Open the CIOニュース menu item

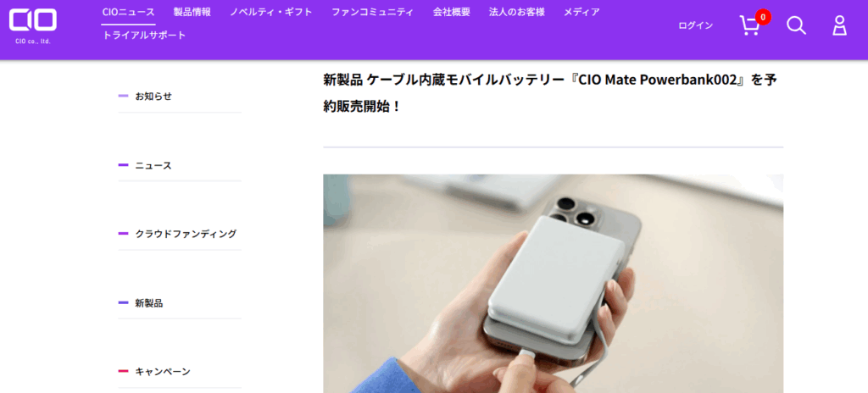(x=129, y=12)
